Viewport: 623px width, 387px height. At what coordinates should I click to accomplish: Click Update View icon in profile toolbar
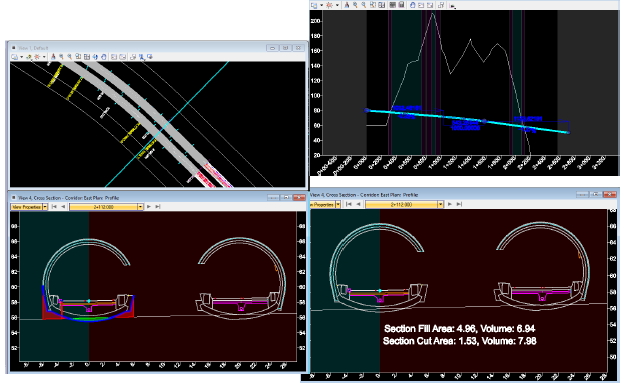(346, 5)
